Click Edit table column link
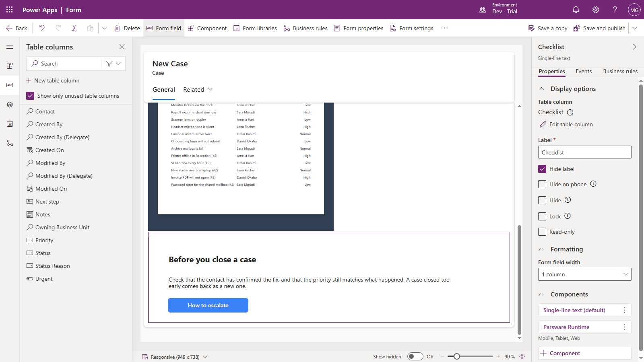The width and height of the screenshot is (644, 362). (566, 124)
